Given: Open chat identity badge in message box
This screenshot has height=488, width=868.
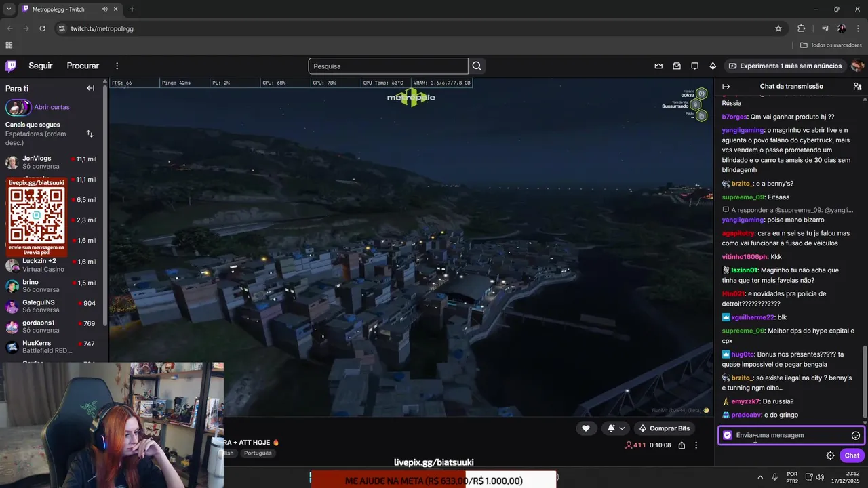Looking at the screenshot, I should point(728,435).
